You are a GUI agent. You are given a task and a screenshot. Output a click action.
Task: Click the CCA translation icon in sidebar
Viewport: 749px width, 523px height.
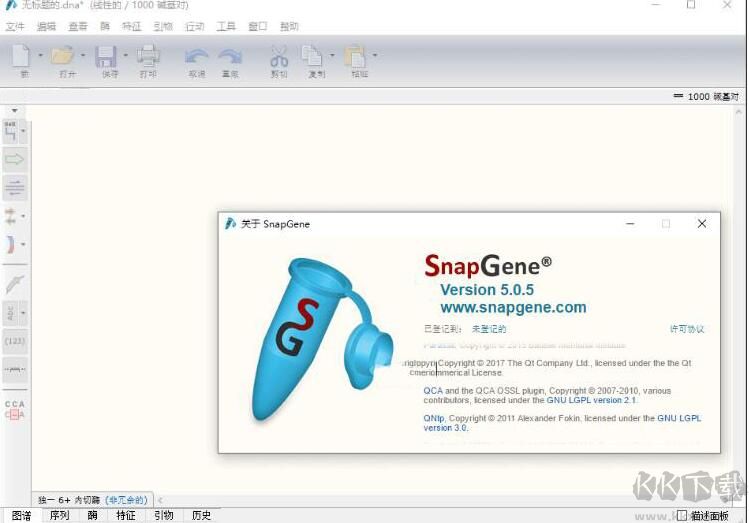tap(14, 409)
